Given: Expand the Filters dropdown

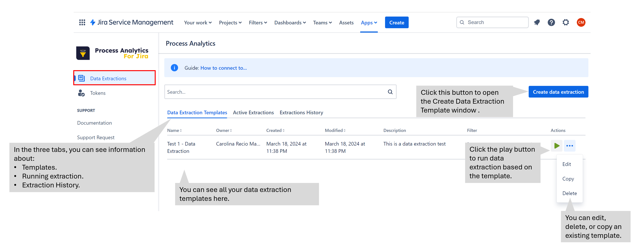Looking at the screenshot, I should (x=258, y=23).
